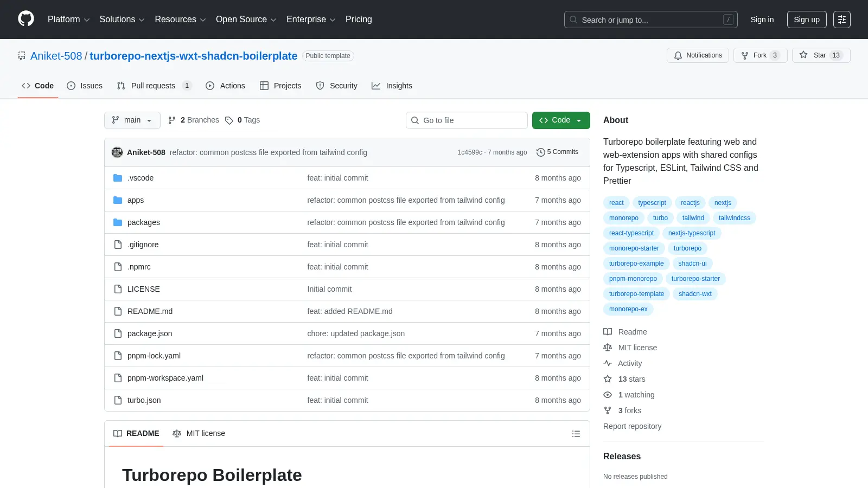Open the Actions tab
The image size is (868, 488).
pos(225,86)
